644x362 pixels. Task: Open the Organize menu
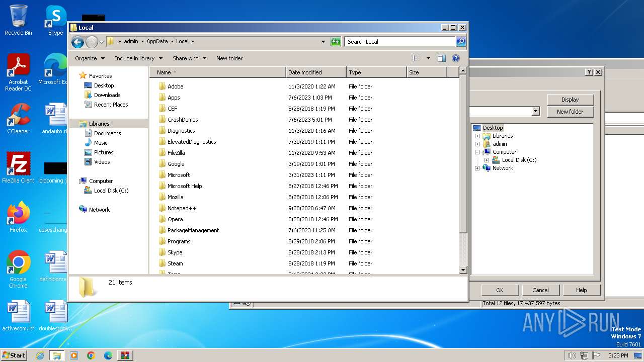tap(90, 58)
